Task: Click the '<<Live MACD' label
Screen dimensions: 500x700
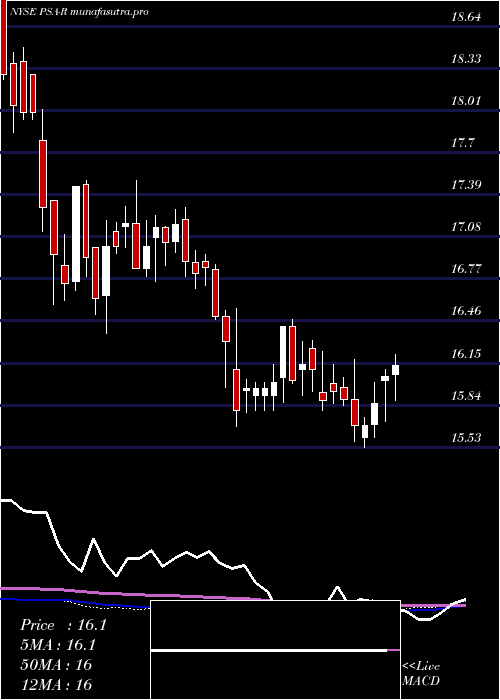Action: (421, 674)
